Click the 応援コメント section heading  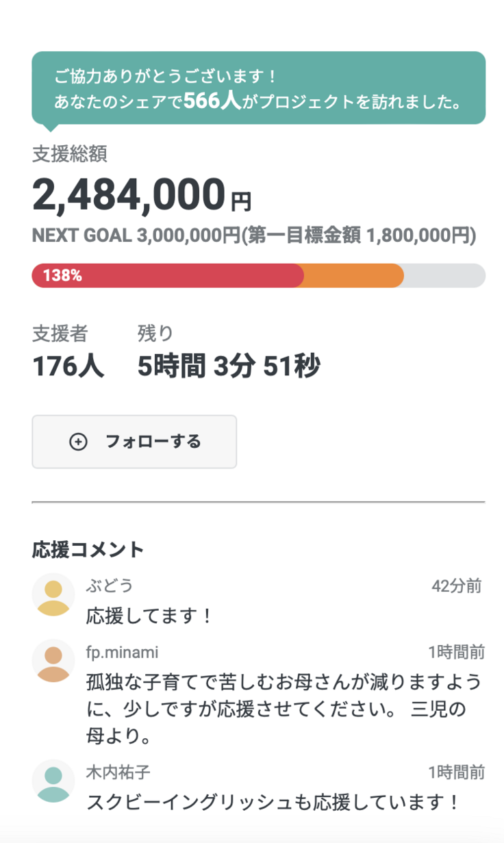[88, 549]
